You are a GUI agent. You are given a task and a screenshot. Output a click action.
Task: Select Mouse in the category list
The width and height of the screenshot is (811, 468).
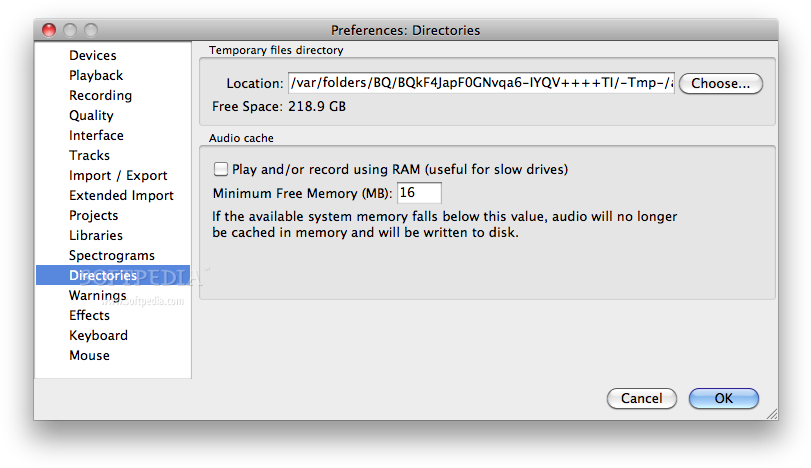tap(89, 356)
